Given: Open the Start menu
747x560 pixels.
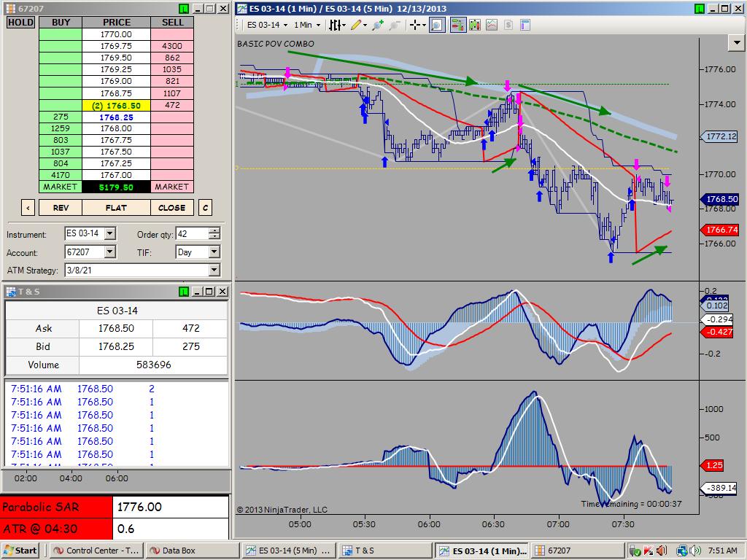Looking at the screenshot, I should pyautogui.click(x=20, y=551).
